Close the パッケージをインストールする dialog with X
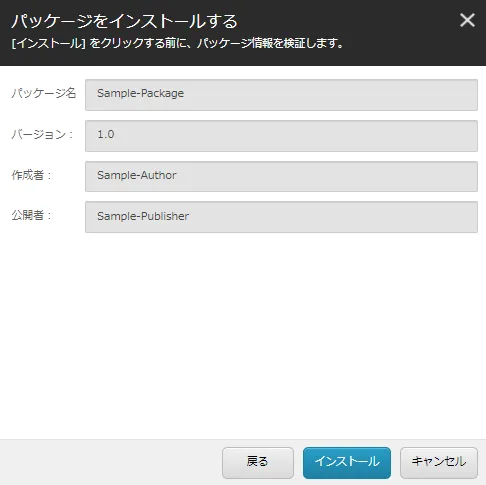 click(467, 20)
